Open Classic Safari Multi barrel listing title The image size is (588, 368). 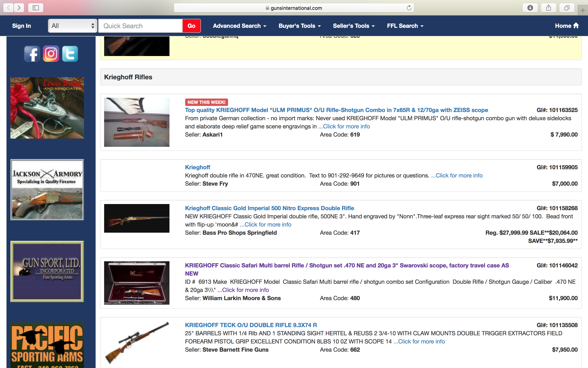347,269
